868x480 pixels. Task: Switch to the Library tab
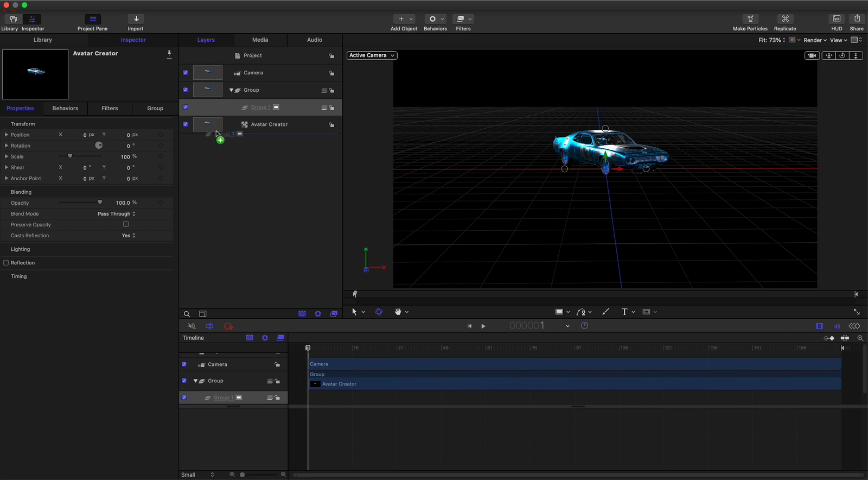(43, 40)
